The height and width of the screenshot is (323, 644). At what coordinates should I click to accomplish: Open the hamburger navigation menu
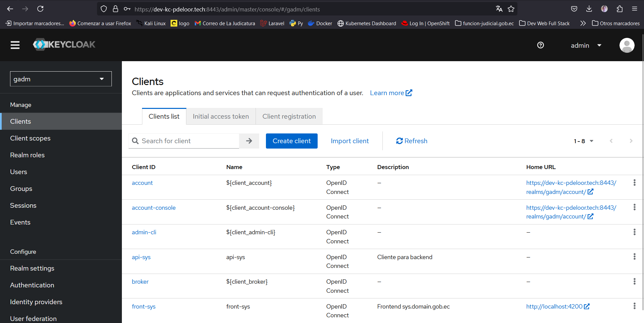pyautogui.click(x=15, y=45)
